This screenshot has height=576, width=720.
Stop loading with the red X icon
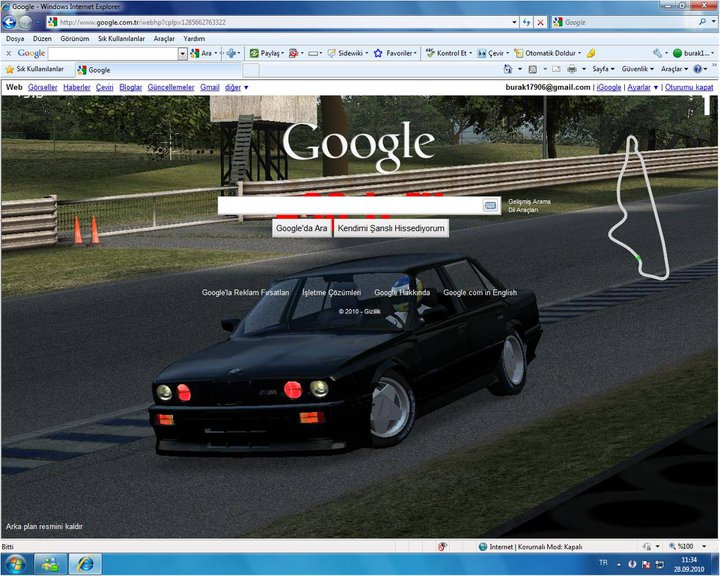(540, 22)
